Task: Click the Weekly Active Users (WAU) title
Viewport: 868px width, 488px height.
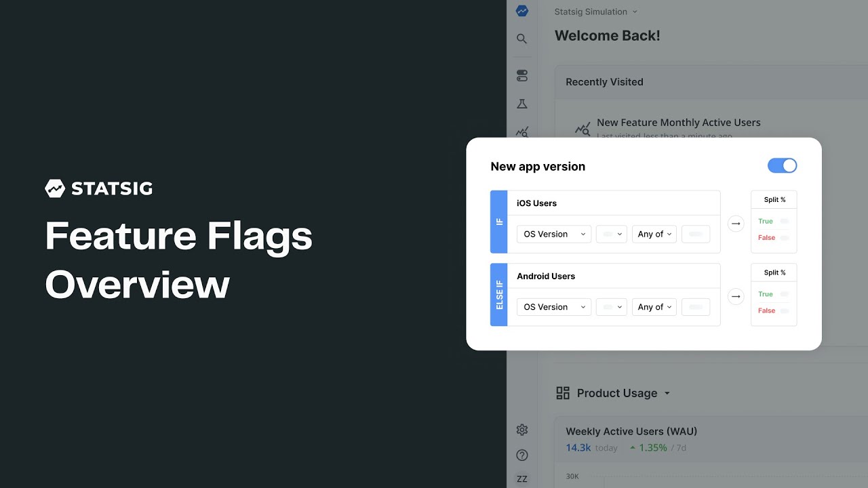Action: 631,431
